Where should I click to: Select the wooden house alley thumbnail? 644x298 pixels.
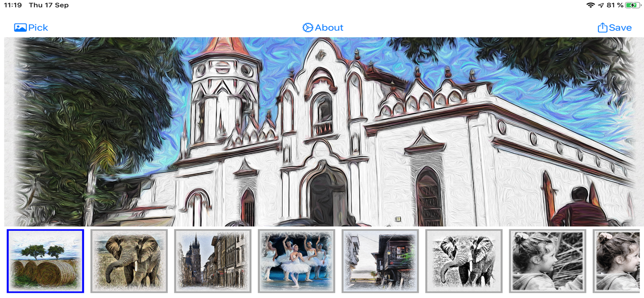pos(380,261)
